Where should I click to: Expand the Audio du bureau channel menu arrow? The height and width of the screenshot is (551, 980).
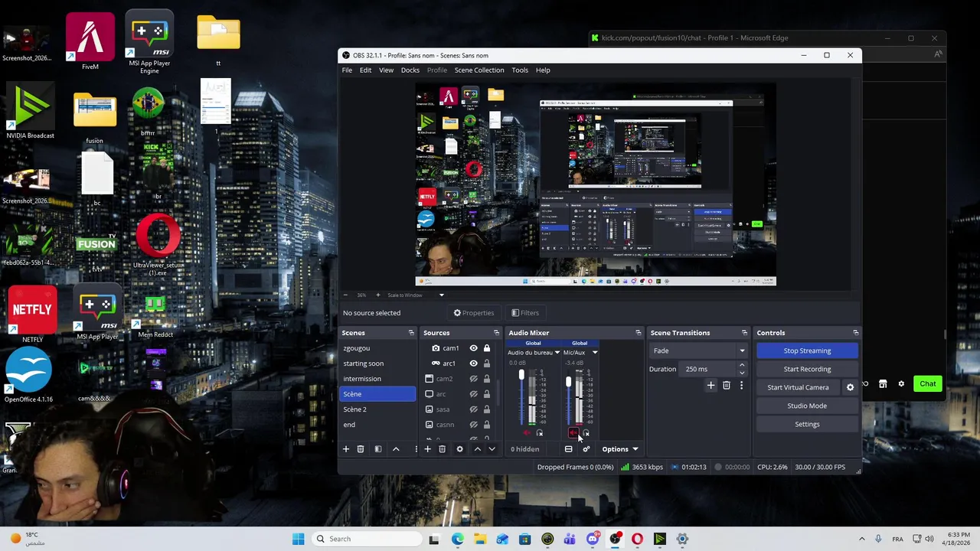tap(557, 353)
